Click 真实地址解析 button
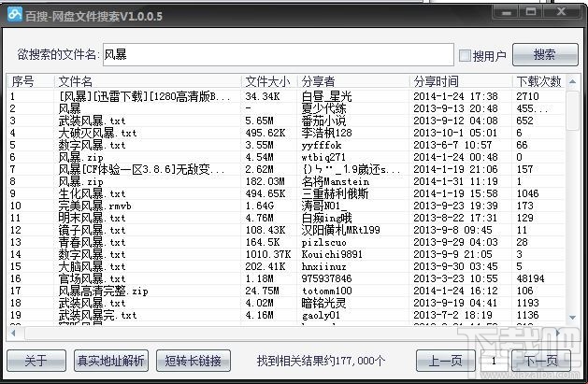Screen dimensions: 588x384 point(111,361)
